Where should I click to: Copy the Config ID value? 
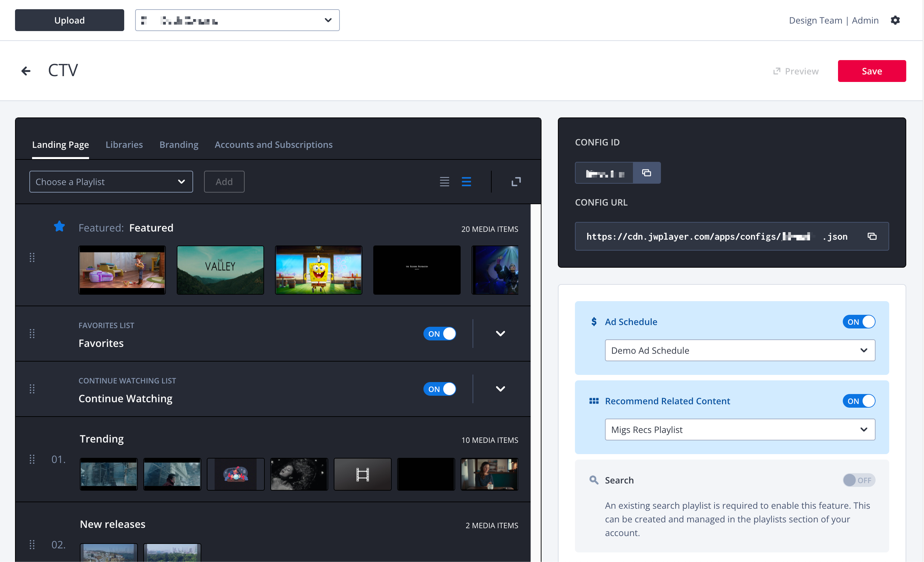coord(646,173)
